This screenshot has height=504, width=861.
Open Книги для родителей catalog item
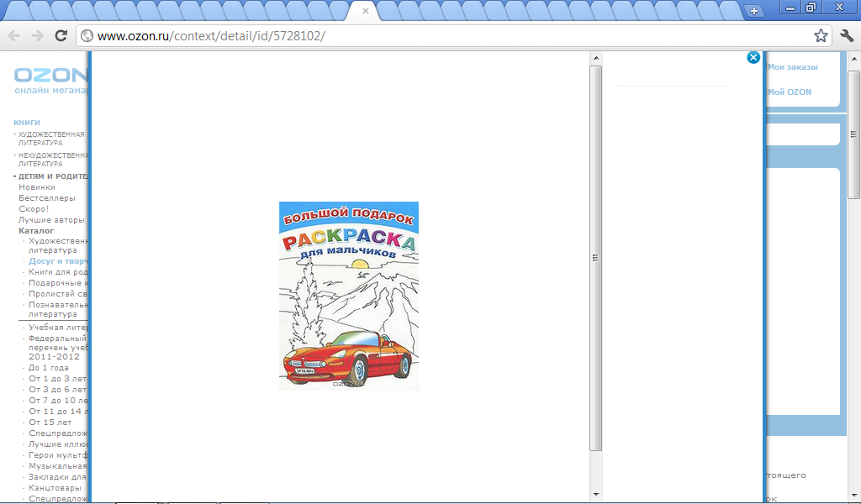[58, 272]
